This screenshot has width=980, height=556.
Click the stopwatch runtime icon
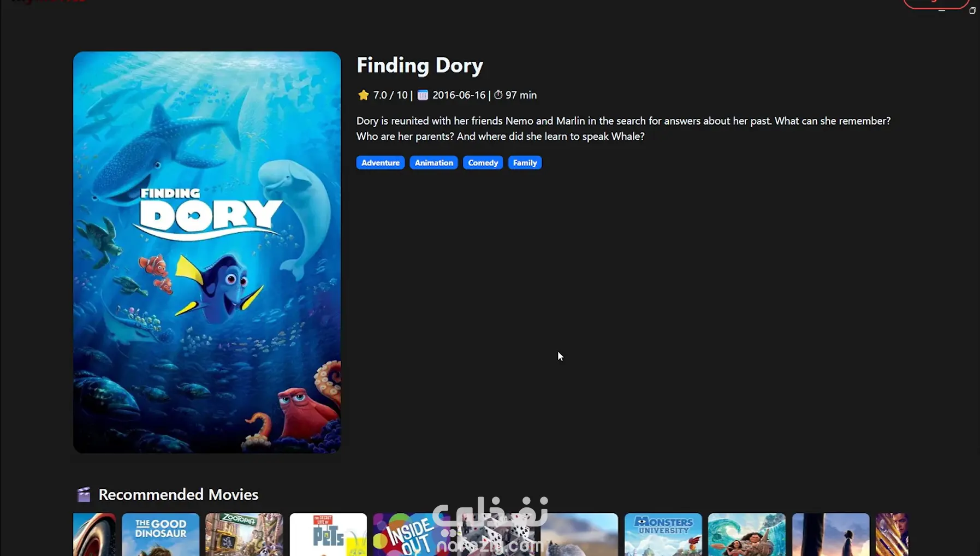(498, 95)
